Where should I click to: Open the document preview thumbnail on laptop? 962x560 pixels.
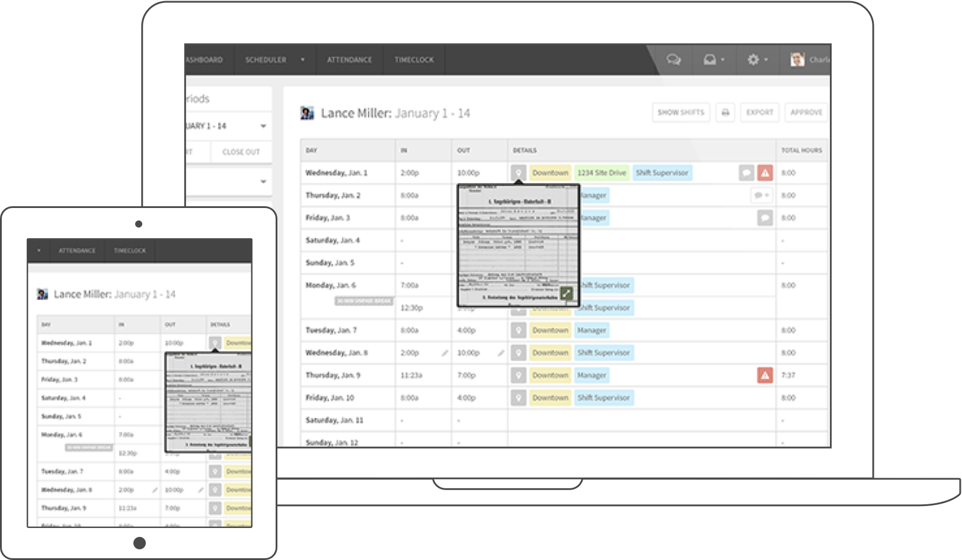point(518,245)
